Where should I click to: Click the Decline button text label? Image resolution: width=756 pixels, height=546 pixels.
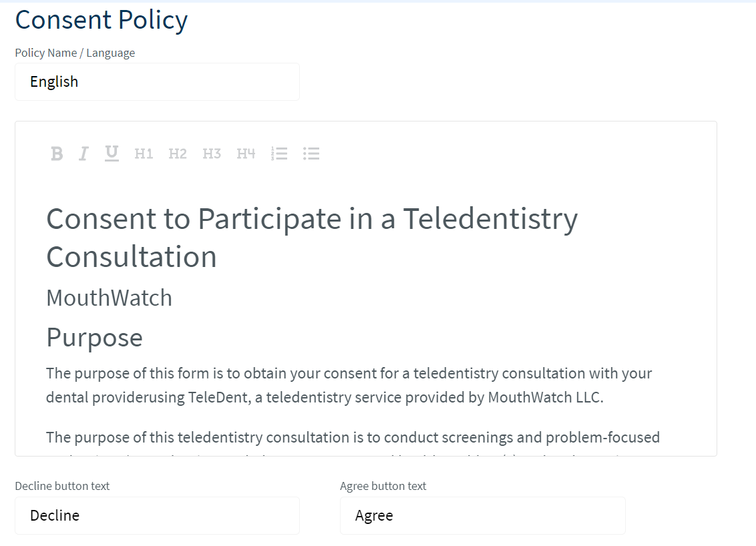point(62,486)
